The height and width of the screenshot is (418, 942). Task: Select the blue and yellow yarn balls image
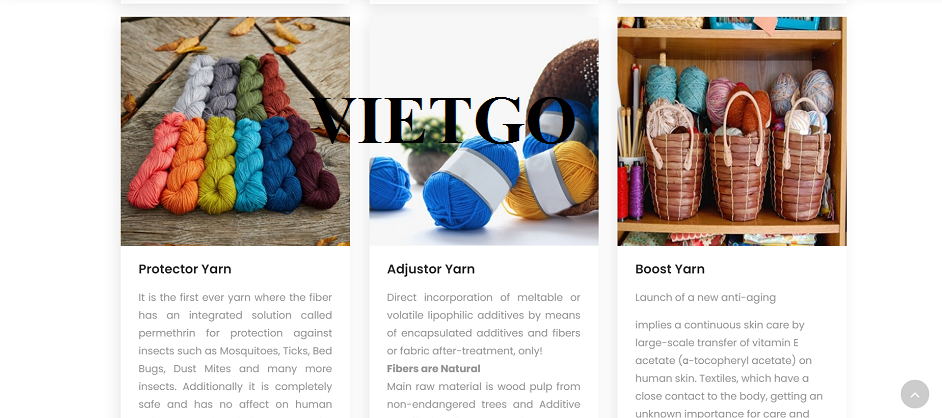484,131
